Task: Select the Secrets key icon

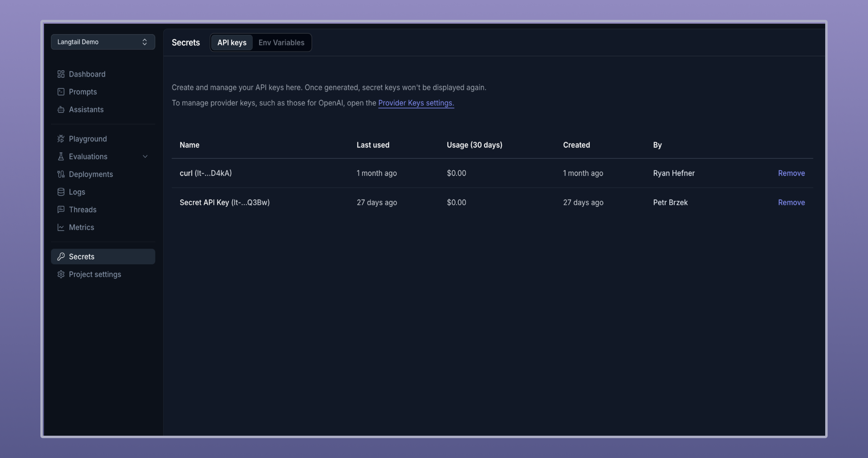Action: click(x=61, y=256)
